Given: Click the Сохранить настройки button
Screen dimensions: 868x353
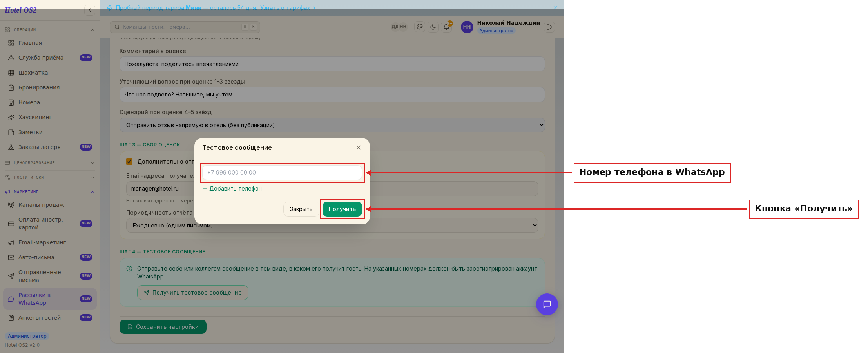Looking at the screenshot, I should 163,327.
